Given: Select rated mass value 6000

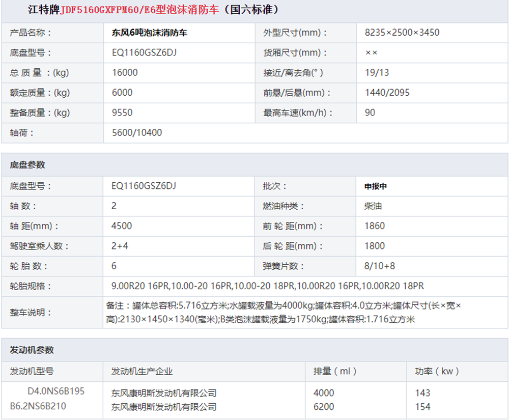Looking at the screenshot, I should click(x=122, y=93).
